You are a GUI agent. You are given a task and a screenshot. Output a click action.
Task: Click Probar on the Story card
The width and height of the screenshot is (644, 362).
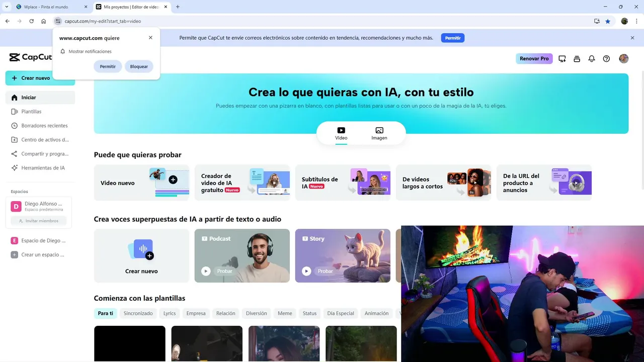(326, 271)
